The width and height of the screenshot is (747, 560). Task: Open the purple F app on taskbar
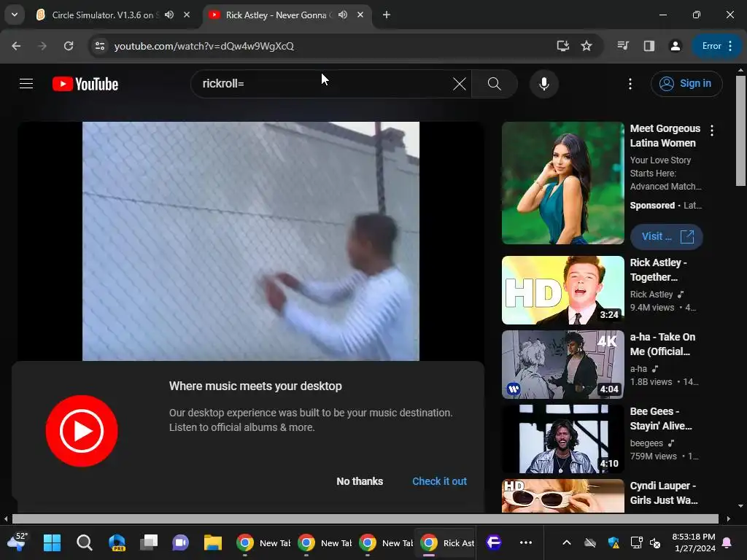click(x=494, y=542)
